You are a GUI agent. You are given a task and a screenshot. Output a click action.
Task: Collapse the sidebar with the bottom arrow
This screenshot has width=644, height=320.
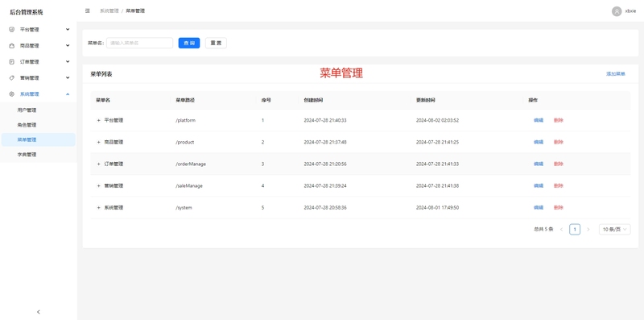(x=39, y=312)
